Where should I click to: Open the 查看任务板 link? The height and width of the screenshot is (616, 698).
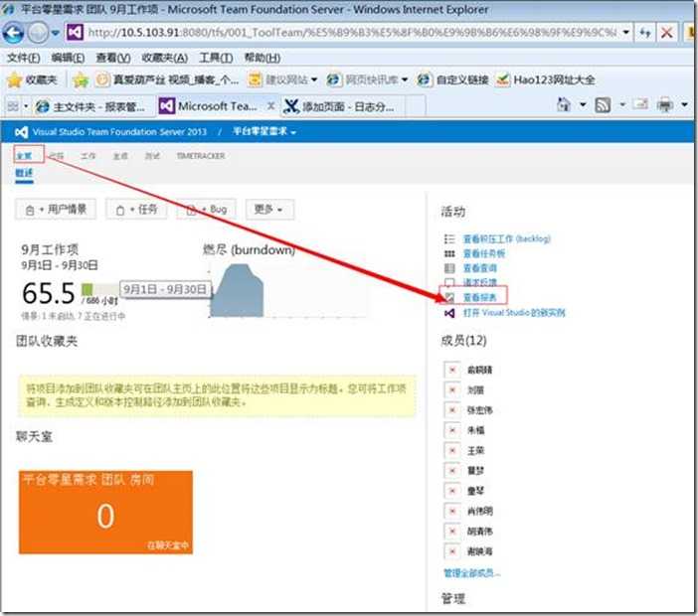point(484,253)
